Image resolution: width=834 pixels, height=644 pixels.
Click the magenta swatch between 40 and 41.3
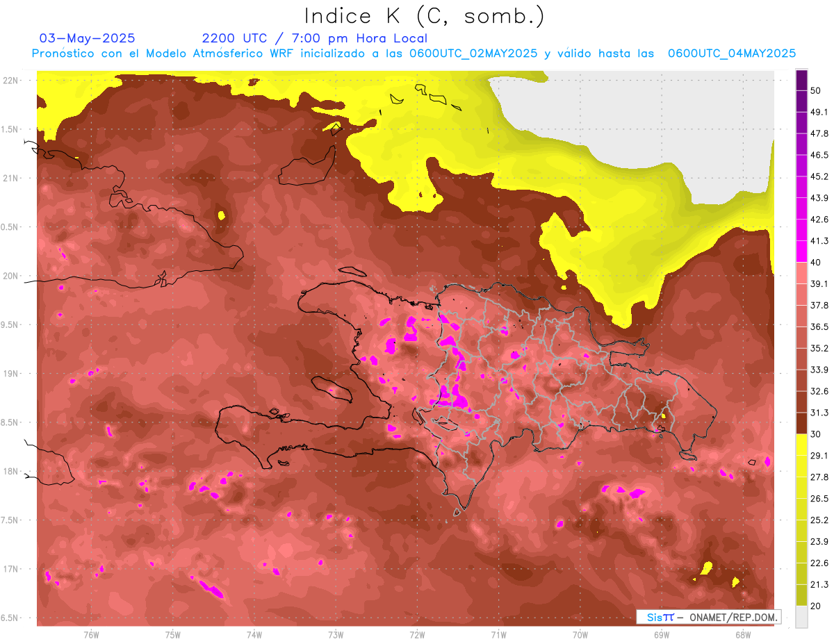coord(801,251)
